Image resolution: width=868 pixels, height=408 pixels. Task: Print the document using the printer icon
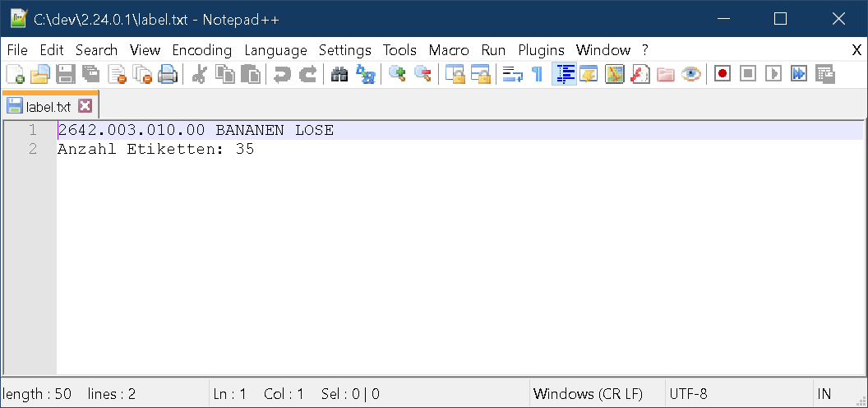pyautogui.click(x=168, y=75)
